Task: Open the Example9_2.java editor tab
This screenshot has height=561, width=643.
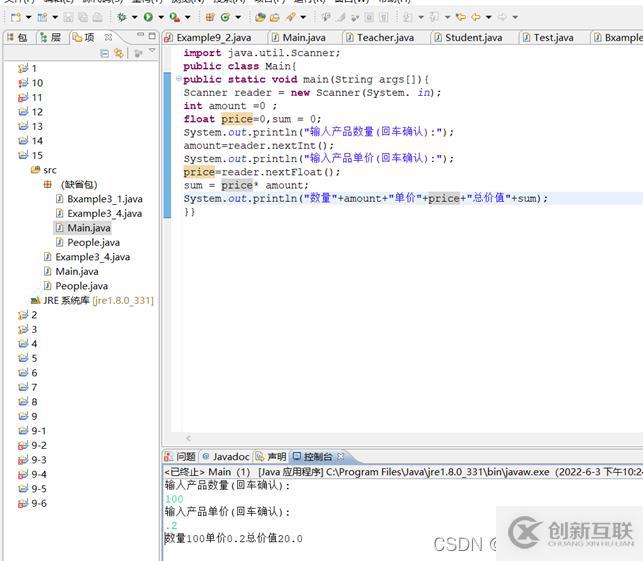Action: click(x=208, y=38)
